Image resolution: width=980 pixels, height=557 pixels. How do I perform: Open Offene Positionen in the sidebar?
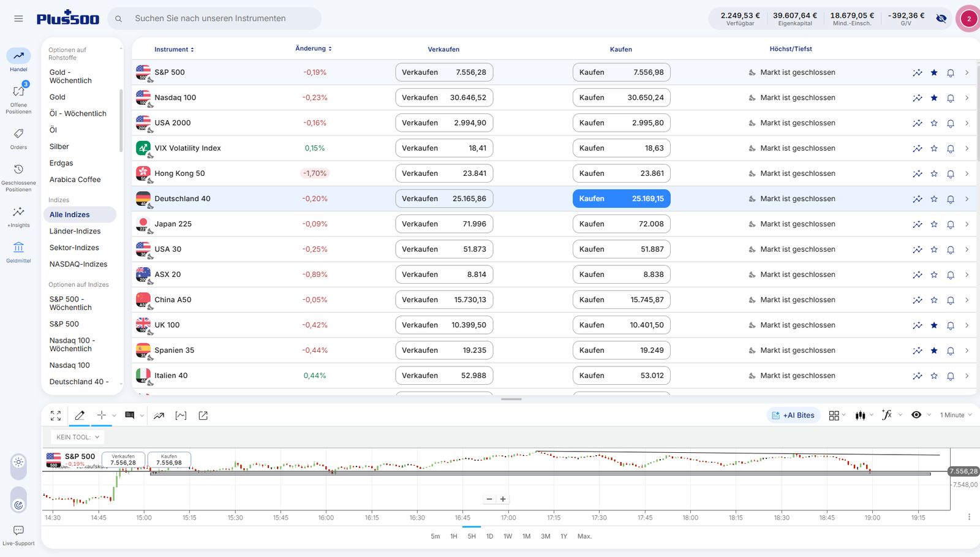click(x=18, y=98)
